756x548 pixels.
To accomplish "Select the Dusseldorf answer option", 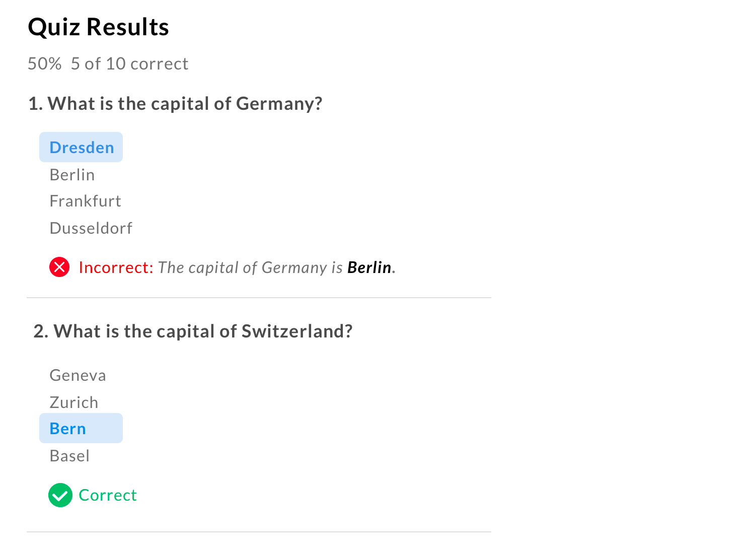I will click(x=91, y=228).
